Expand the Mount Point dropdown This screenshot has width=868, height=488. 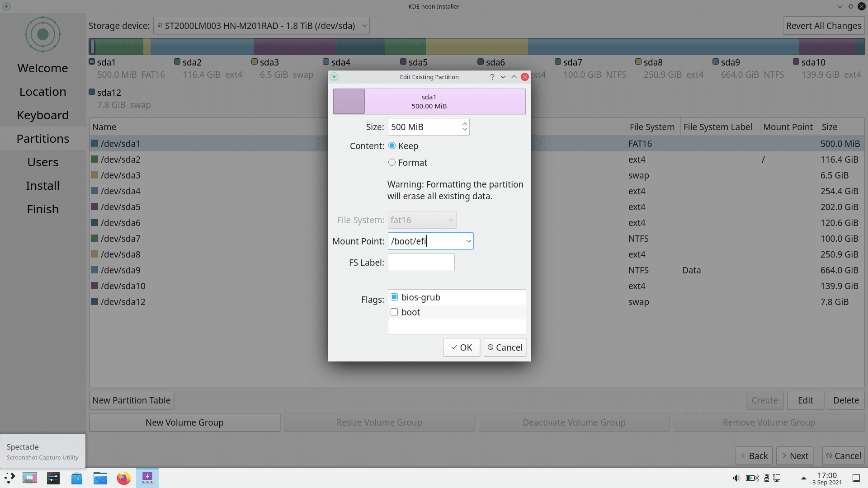(x=468, y=241)
